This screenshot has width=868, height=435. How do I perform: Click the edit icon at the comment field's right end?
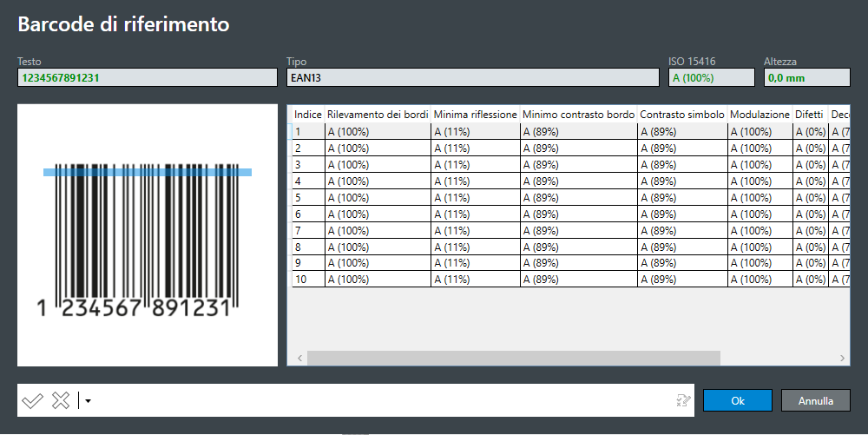click(x=684, y=400)
